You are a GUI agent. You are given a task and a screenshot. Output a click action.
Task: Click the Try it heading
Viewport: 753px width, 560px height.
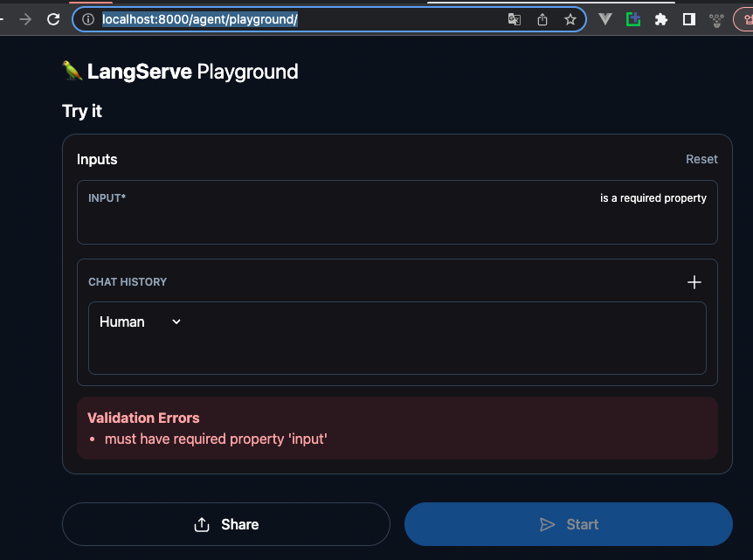tap(82, 112)
